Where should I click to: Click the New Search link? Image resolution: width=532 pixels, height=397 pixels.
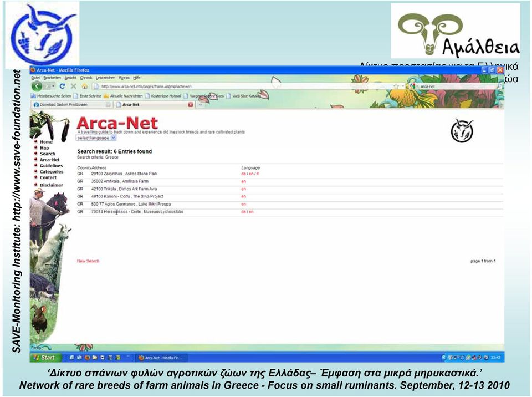tap(88, 261)
